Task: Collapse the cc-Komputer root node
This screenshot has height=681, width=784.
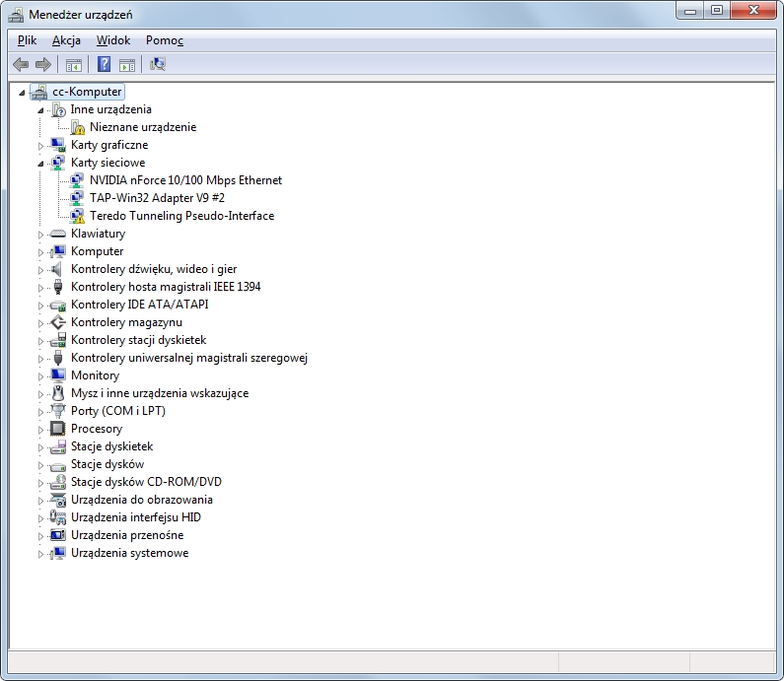Action: [22, 93]
